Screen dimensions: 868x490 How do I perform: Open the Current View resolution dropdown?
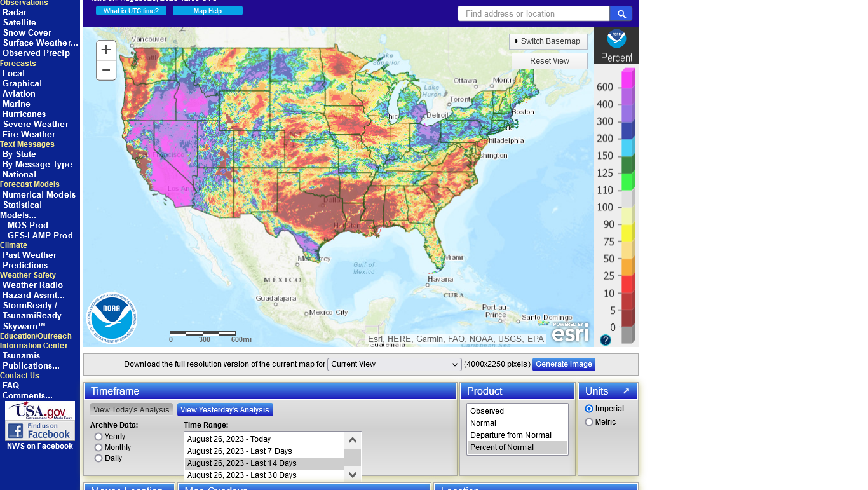pos(394,364)
